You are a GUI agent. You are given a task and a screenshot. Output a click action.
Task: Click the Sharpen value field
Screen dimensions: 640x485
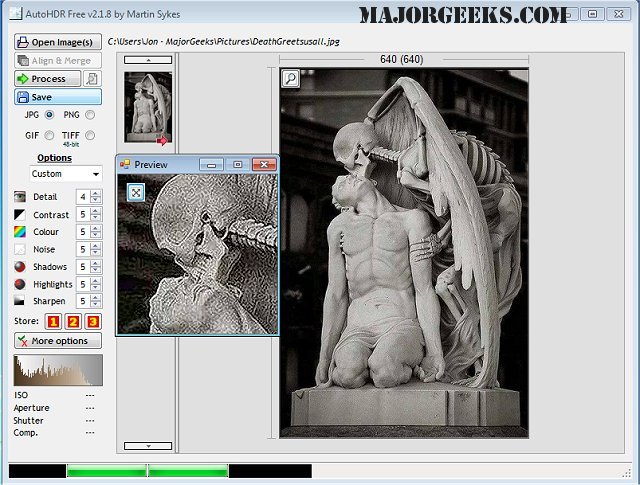(x=83, y=301)
